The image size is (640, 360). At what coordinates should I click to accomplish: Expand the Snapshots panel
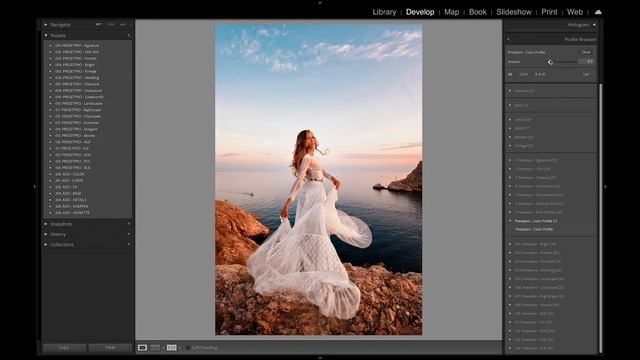tap(46, 224)
